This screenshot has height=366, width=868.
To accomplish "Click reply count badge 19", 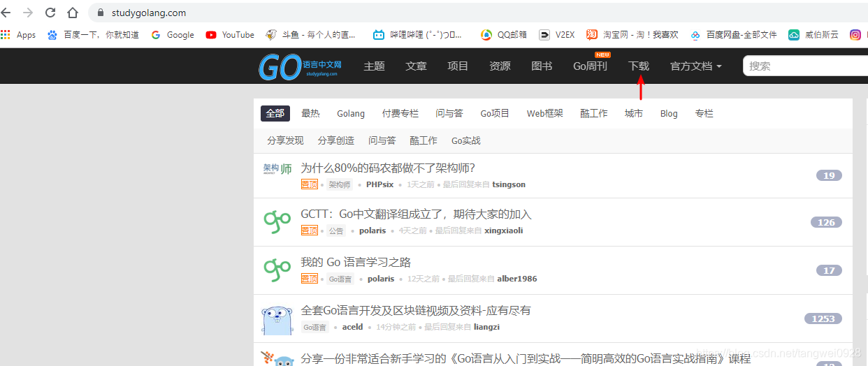I will pos(829,175).
